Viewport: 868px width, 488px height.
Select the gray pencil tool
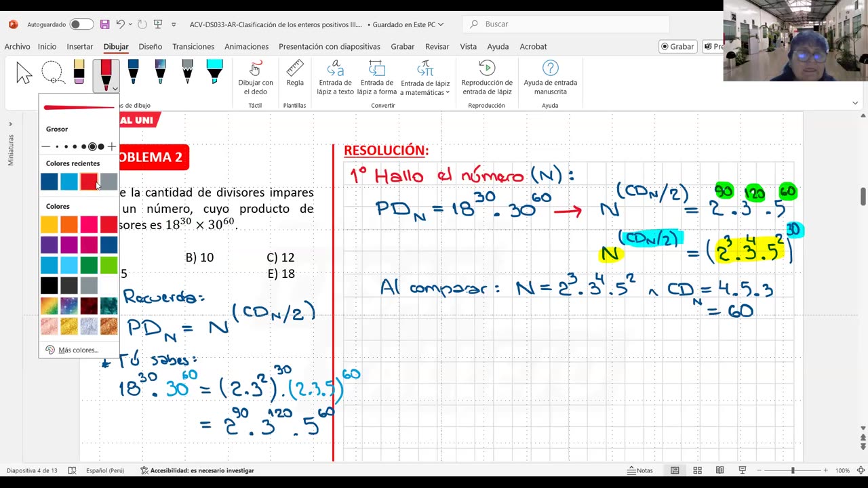187,73
